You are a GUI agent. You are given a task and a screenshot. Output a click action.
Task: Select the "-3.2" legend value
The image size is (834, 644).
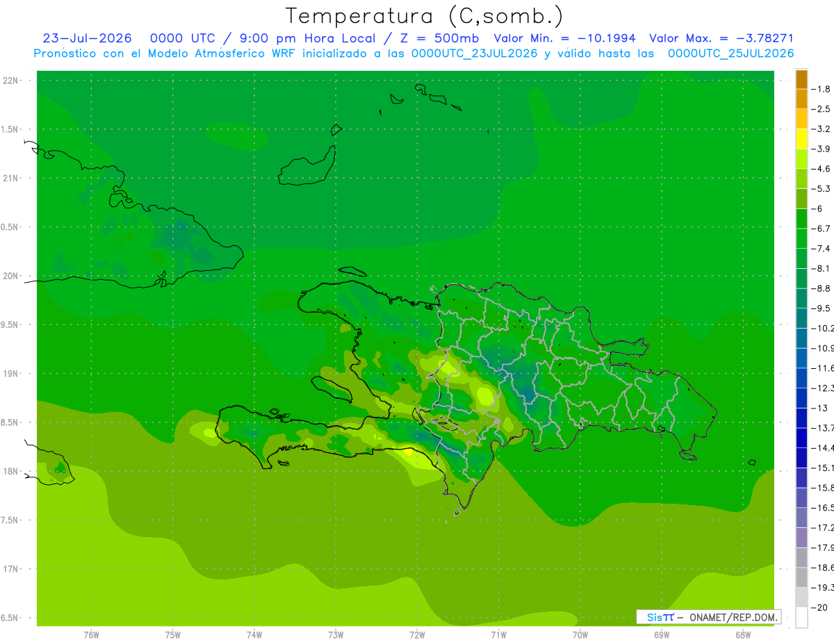[x=821, y=129]
